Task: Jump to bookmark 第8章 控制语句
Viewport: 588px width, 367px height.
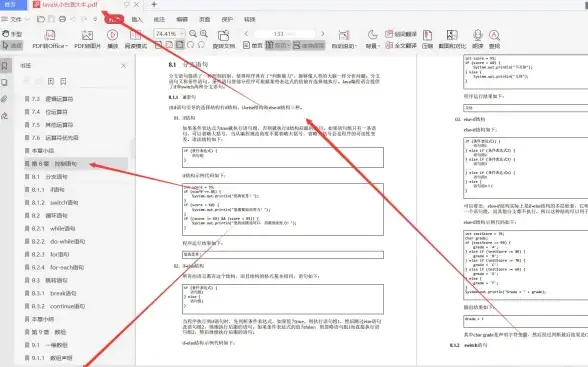Action: (x=75, y=163)
